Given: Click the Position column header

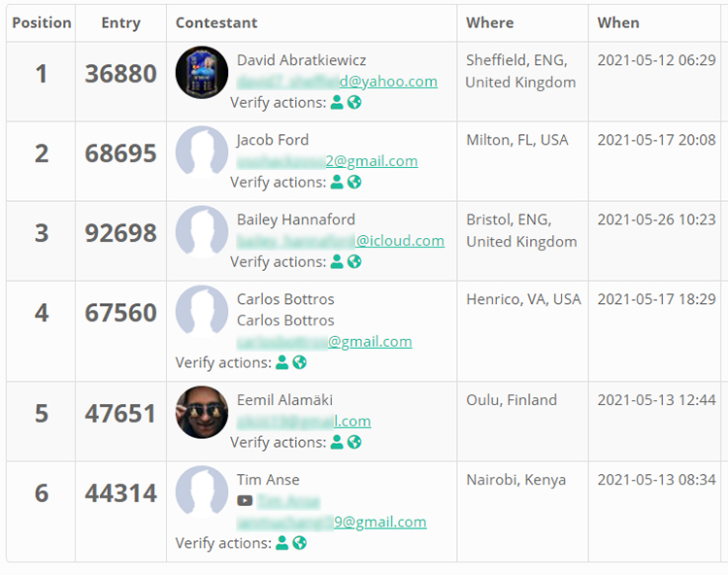Looking at the screenshot, I should pos(42,22).
